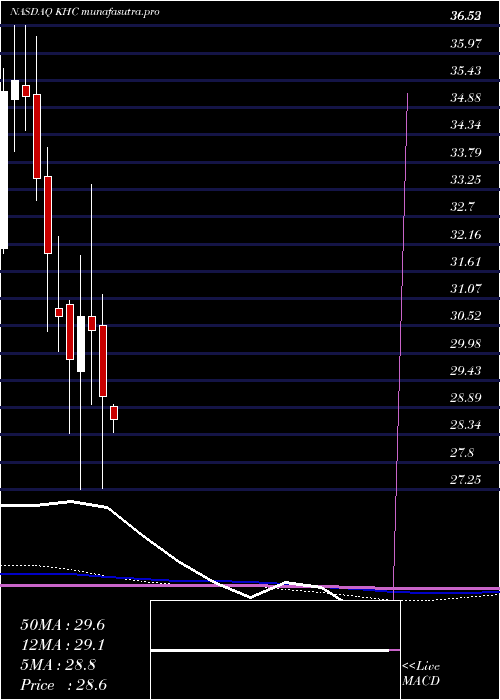This screenshot has height=700, width=500.
Task: Click the 32.7 price axis label
Action: pyautogui.click(x=462, y=207)
